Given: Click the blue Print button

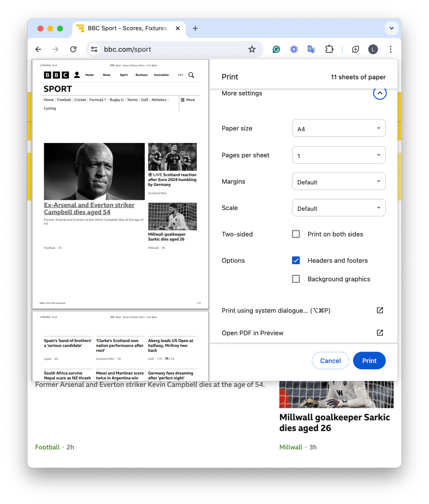Looking at the screenshot, I should coord(369,361).
